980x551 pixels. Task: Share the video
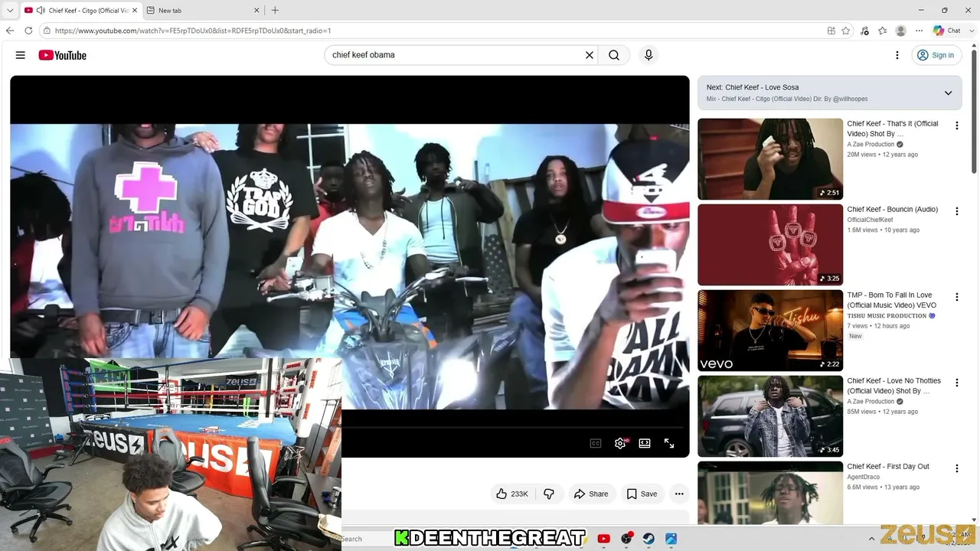point(591,494)
